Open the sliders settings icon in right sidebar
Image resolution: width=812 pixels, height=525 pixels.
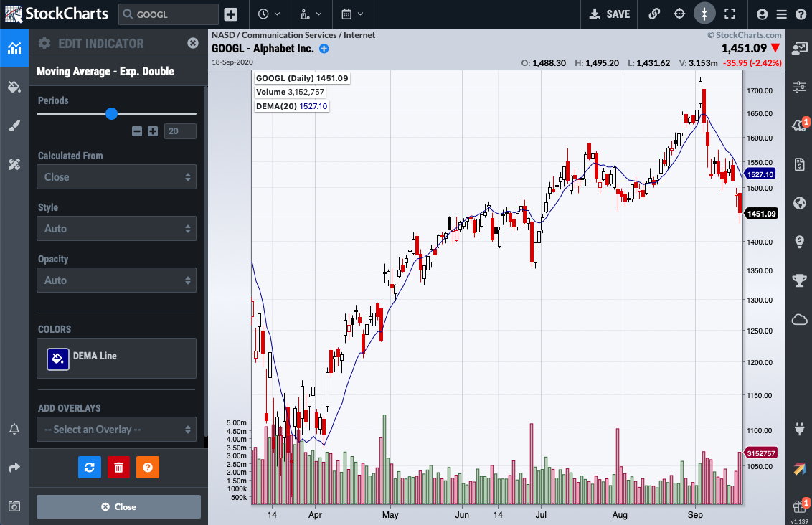tap(800, 87)
